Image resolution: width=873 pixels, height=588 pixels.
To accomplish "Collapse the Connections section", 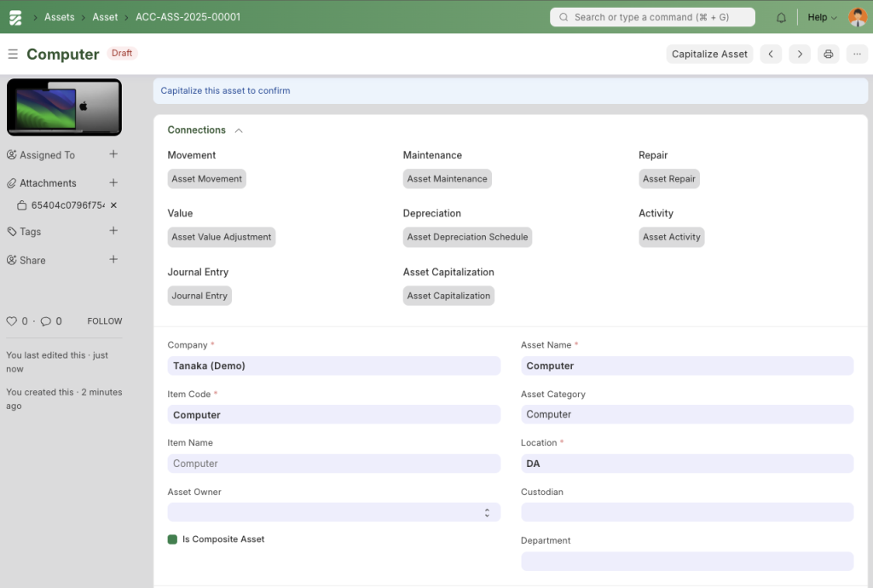I will point(239,130).
